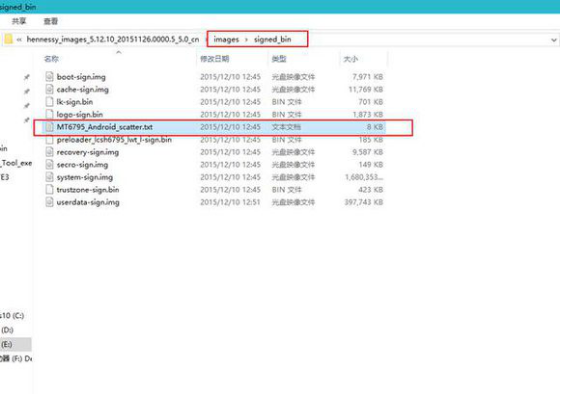Select the boot-sign.img file icon
This screenshot has height=394, width=561.
[49, 77]
